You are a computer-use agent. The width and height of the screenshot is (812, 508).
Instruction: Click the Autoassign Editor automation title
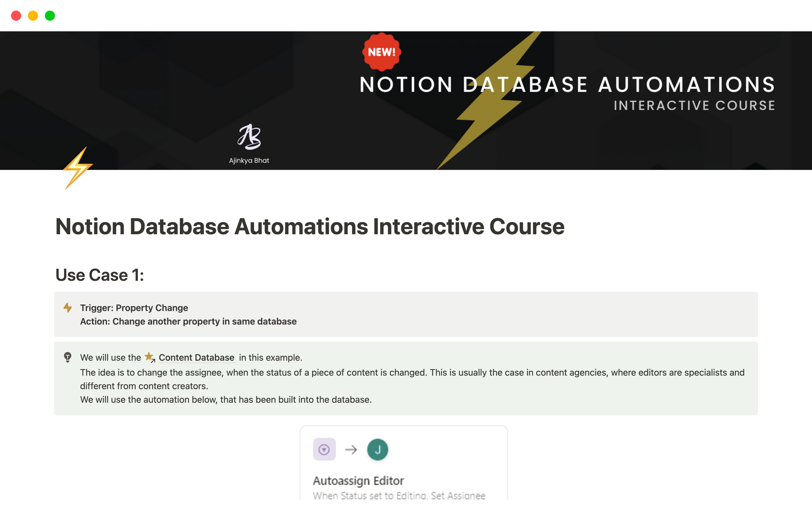358,481
